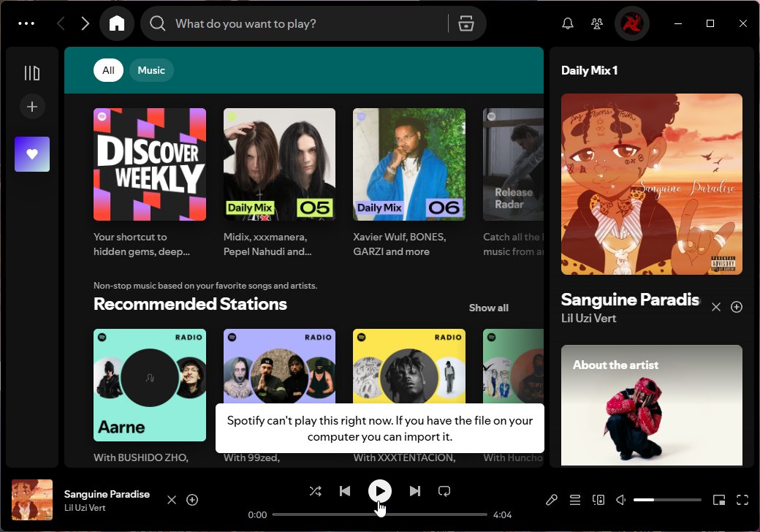The width and height of the screenshot is (760, 532).
Task: Click the X icon beside side-panel song title
Action: click(x=716, y=307)
